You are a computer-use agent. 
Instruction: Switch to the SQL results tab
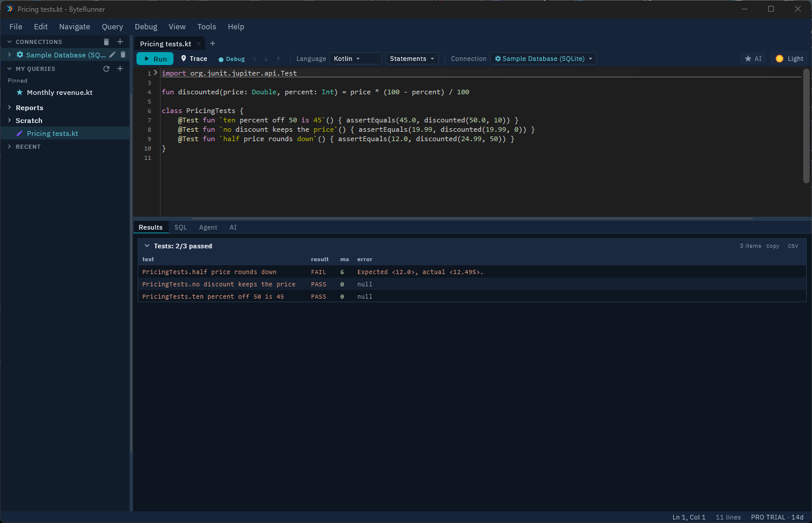click(x=180, y=227)
